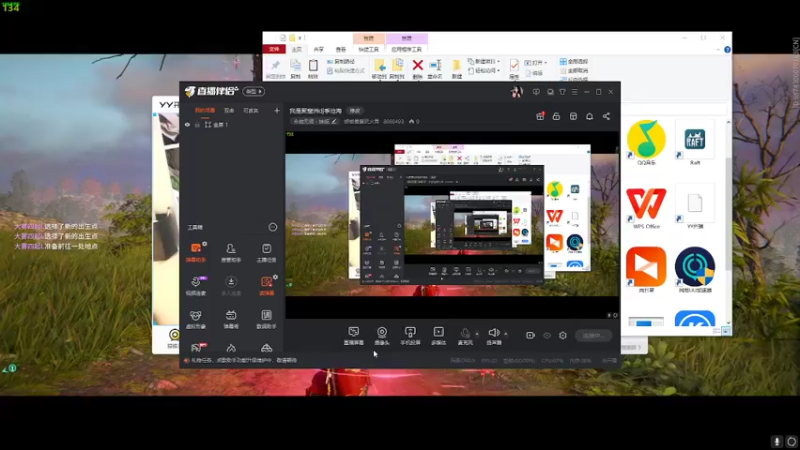Add a new scene with plus button

click(277, 110)
